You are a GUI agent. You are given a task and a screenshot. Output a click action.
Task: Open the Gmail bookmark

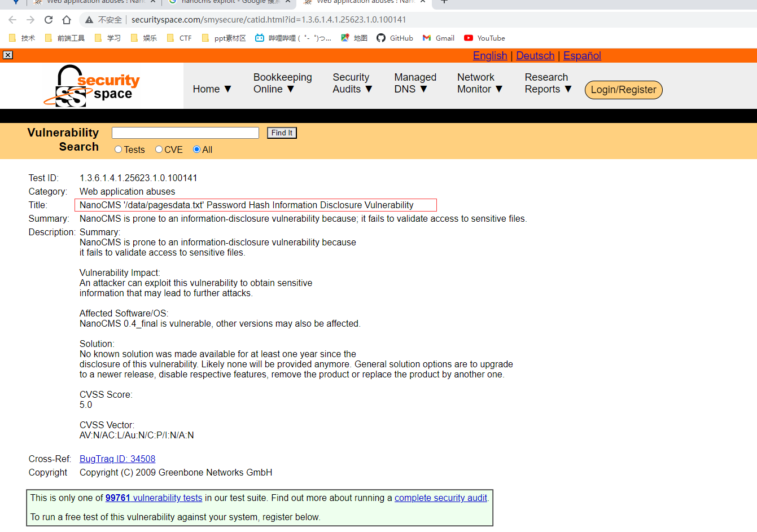pyautogui.click(x=439, y=38)
